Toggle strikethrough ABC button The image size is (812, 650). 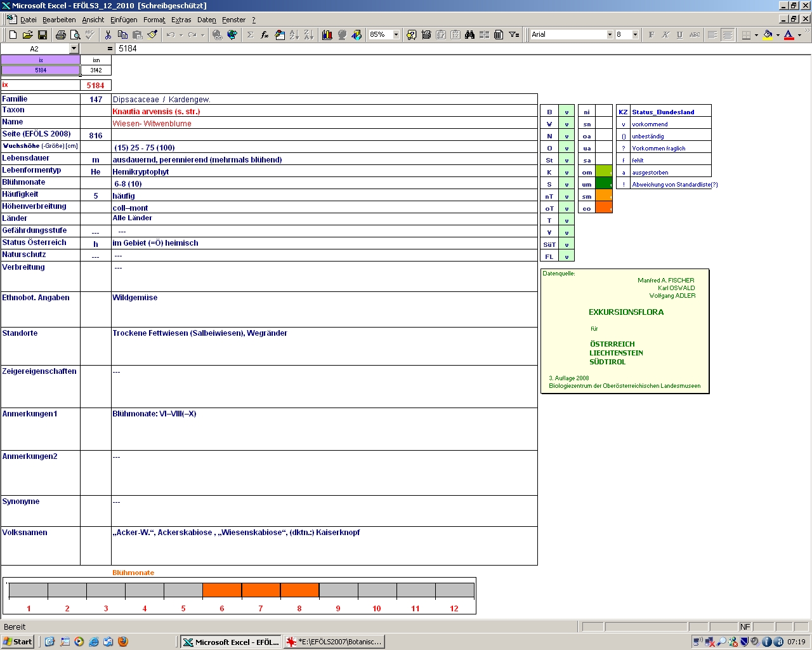coord(695,35)
